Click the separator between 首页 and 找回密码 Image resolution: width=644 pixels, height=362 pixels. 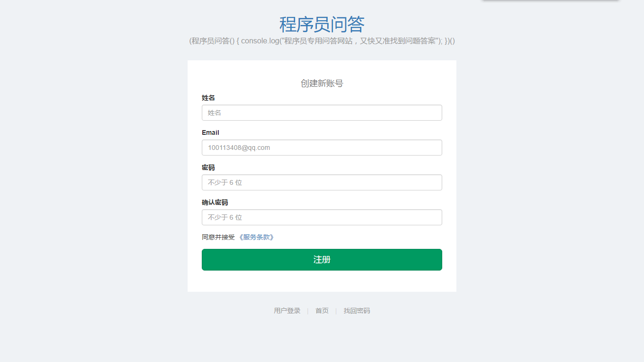click(336, 311)
